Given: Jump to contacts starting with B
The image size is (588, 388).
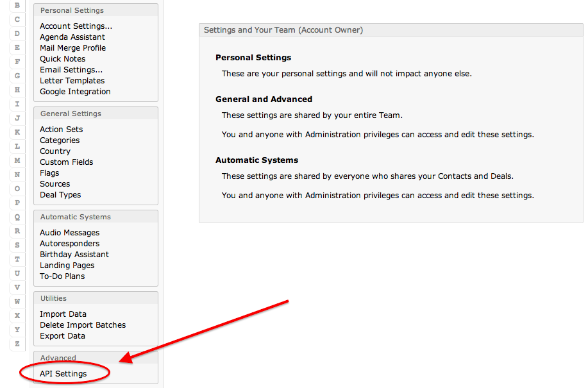Looking at the screenshot, I should tap(17, 6).
